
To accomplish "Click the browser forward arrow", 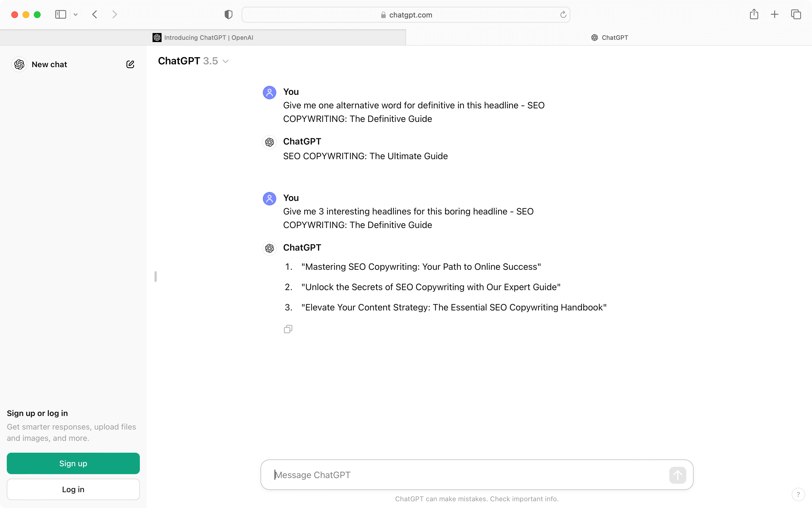I will [115, 14].
